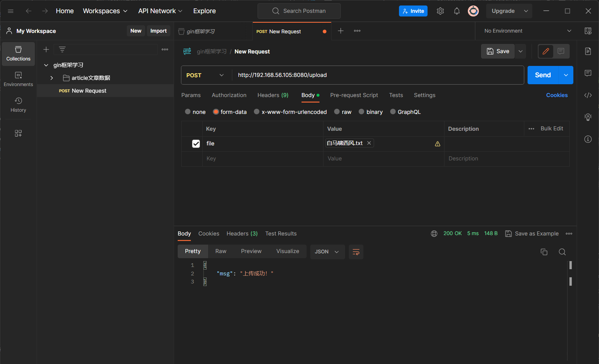Copy response with copy icon
Viewport: 599px width, 364px height.
[x=544, y=252]
